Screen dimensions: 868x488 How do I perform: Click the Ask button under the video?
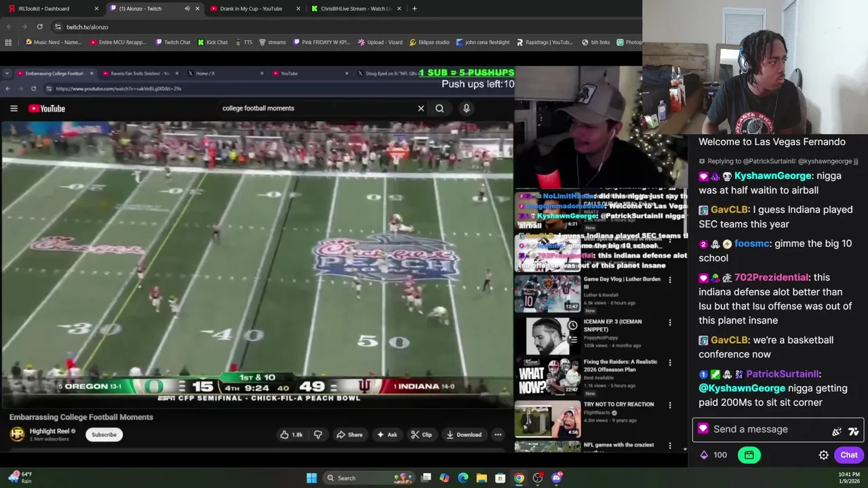pyautogui.click(x=387, y=434)
